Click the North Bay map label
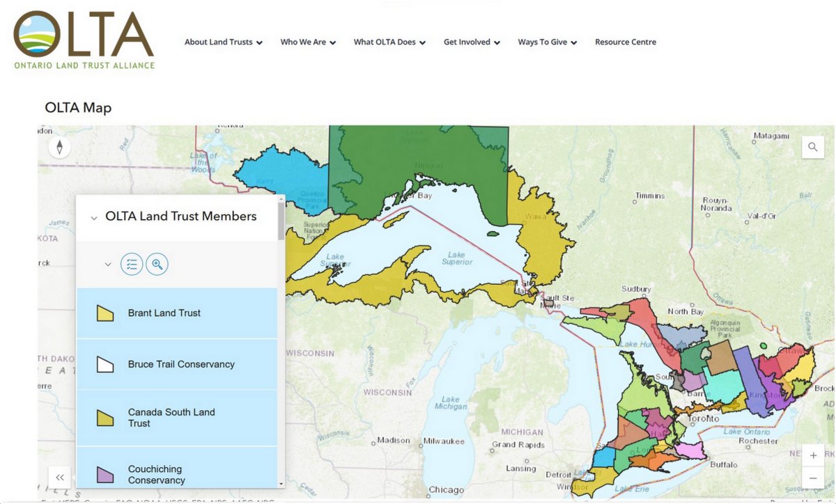836x504 pixels. click(686, 311)
